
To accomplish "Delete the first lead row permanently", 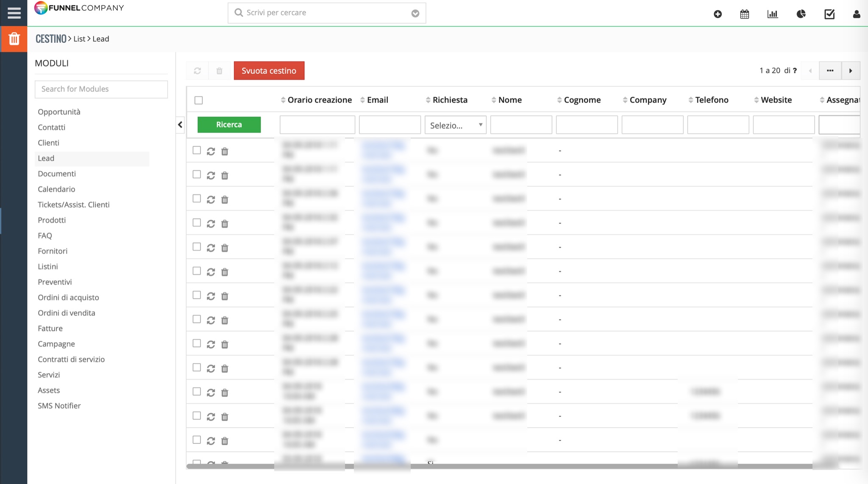I will tap(225, 151).
